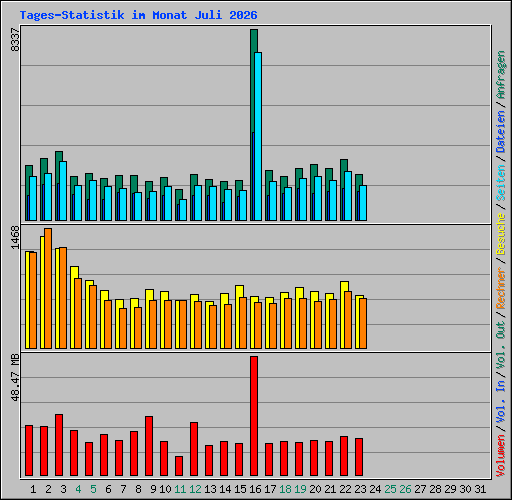Click the green day 25 axis label
The width and height of the screenshot is (512, 500).
pos(390,489)
